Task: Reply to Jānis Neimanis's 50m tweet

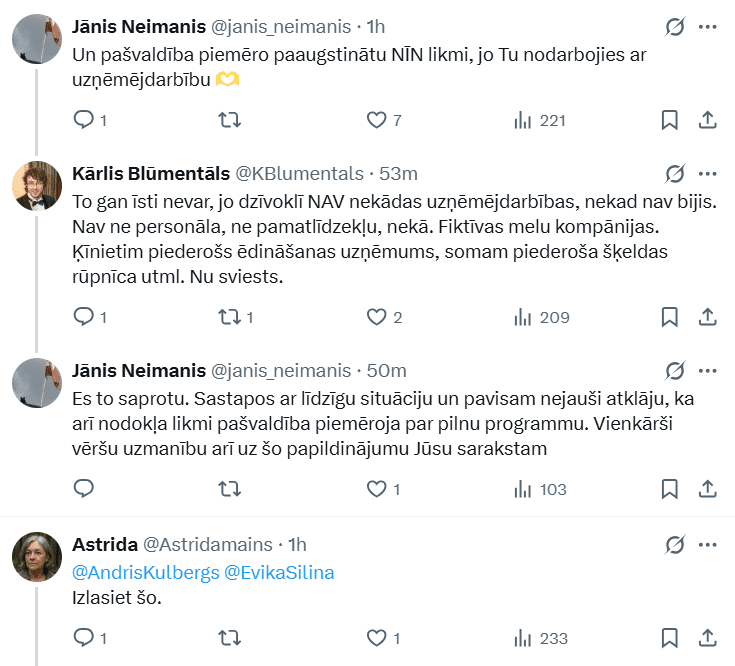Action: pos(84,489)
